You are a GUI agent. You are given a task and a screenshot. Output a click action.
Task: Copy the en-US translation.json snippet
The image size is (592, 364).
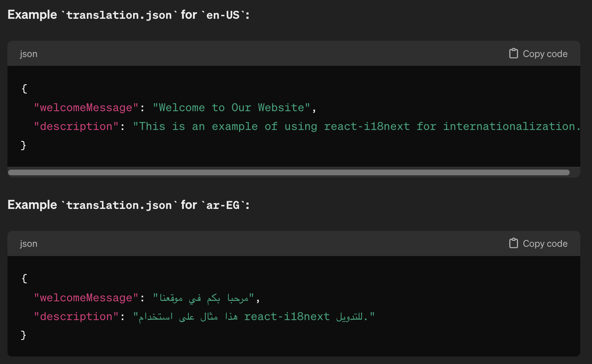(x=538, y=53)
